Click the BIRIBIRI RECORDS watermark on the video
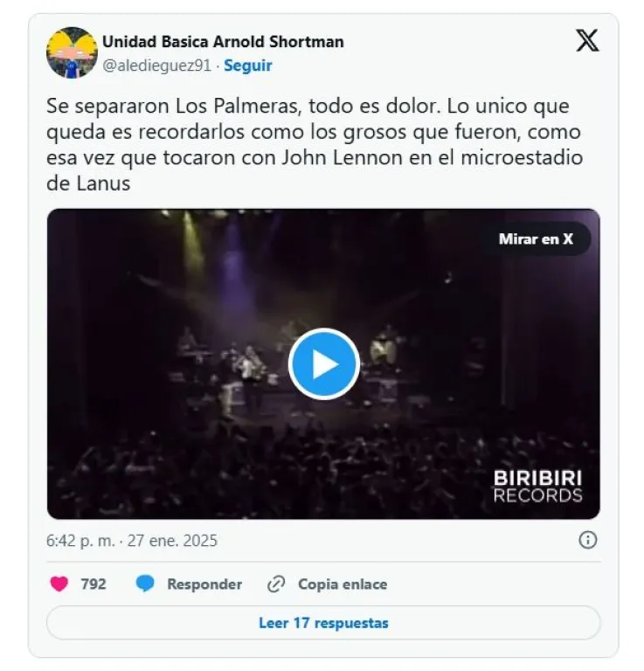The image size is (644, 671). (538, 486)
